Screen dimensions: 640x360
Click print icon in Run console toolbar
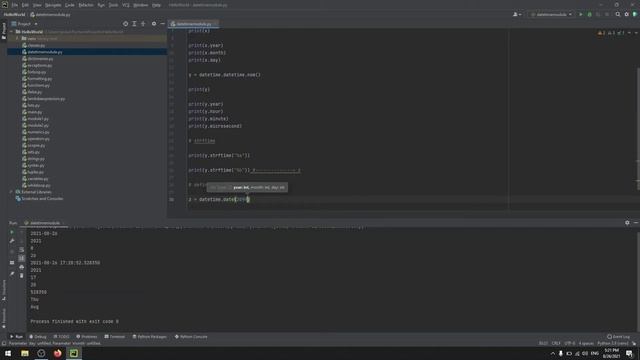[x=22, y=267]
